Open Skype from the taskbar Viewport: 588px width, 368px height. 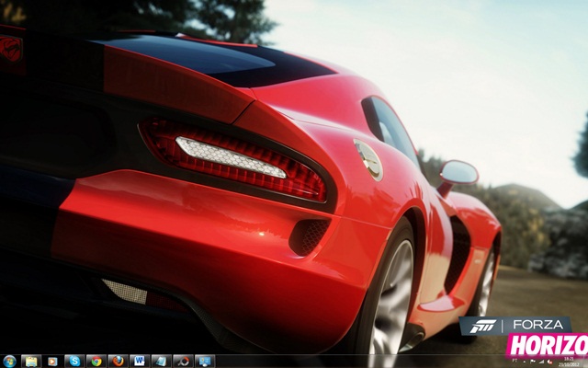point(74,362)
